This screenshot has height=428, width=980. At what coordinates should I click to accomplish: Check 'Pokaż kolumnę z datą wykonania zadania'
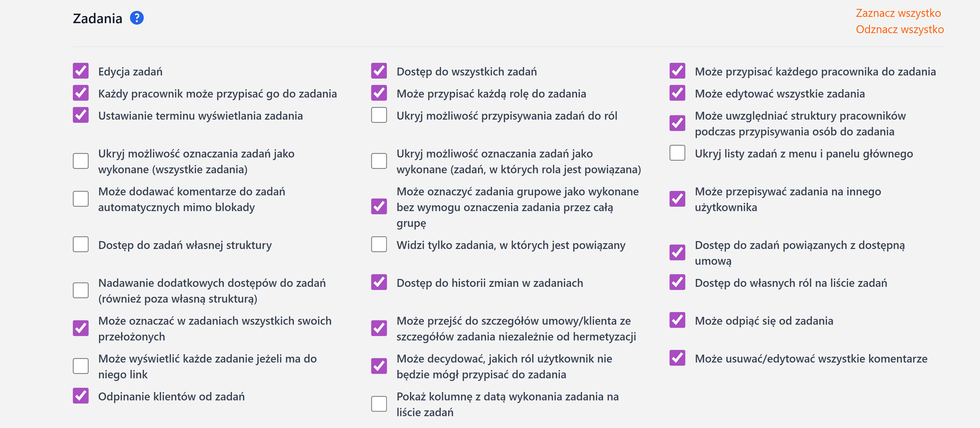click(x=379, y=404)
